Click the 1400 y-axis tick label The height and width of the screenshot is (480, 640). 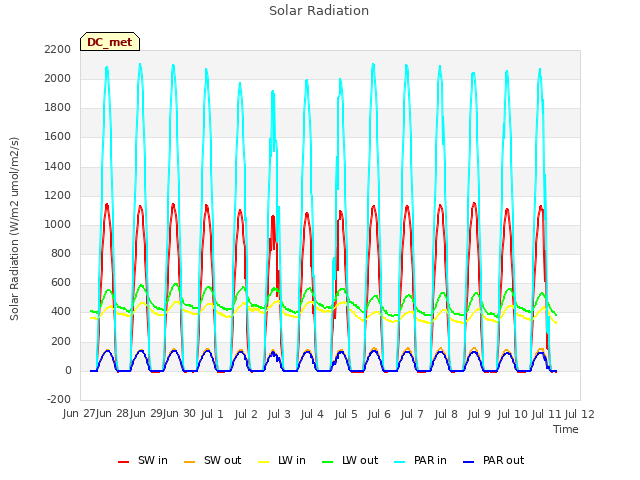tap(58, 166)
